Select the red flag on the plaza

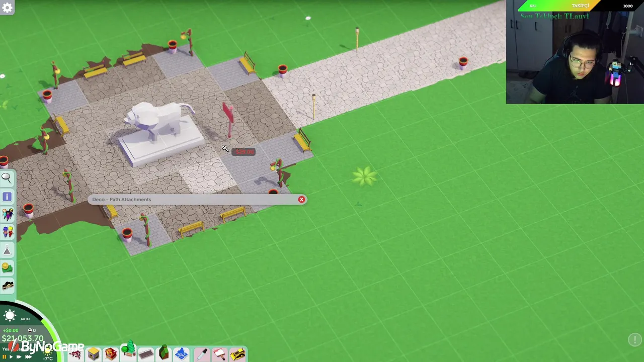pos(228,120)
